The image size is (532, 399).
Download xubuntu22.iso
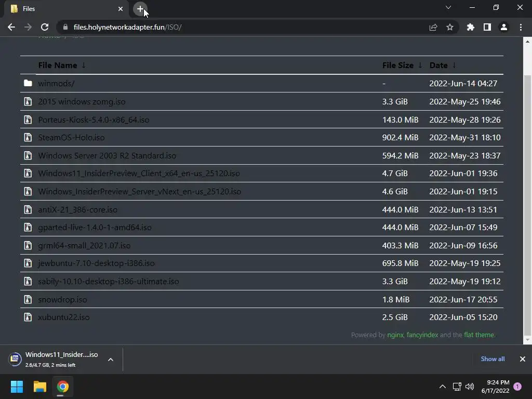tap(64, 317)
